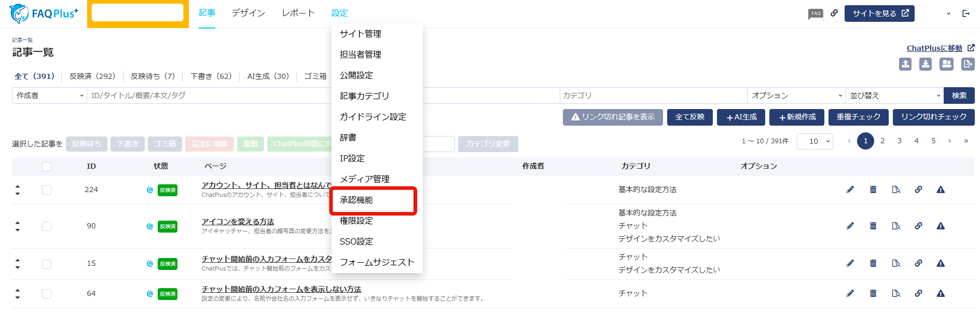
Task: Tick the checkbox for article 224
Action: point(47,190)
